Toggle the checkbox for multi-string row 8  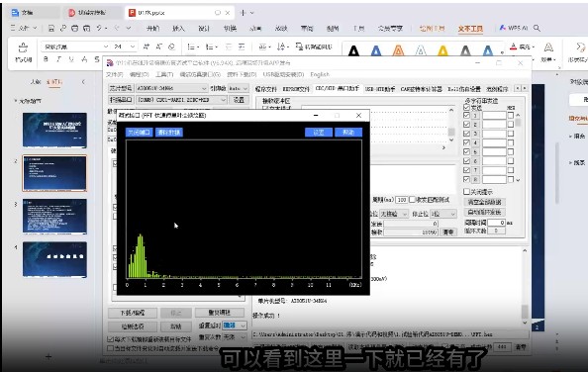pyautogui.click(x=466, y=179)
